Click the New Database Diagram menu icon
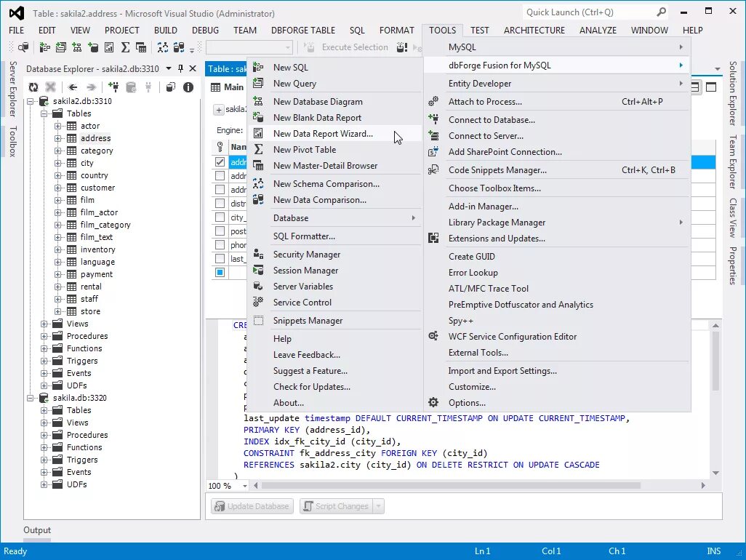Screen dimensions: 746x560 point(257,102)
